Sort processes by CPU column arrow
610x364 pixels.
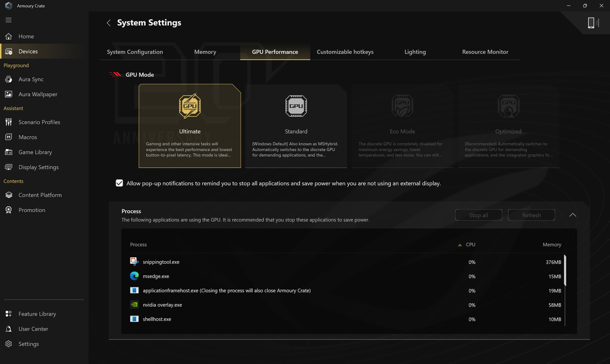460,245
